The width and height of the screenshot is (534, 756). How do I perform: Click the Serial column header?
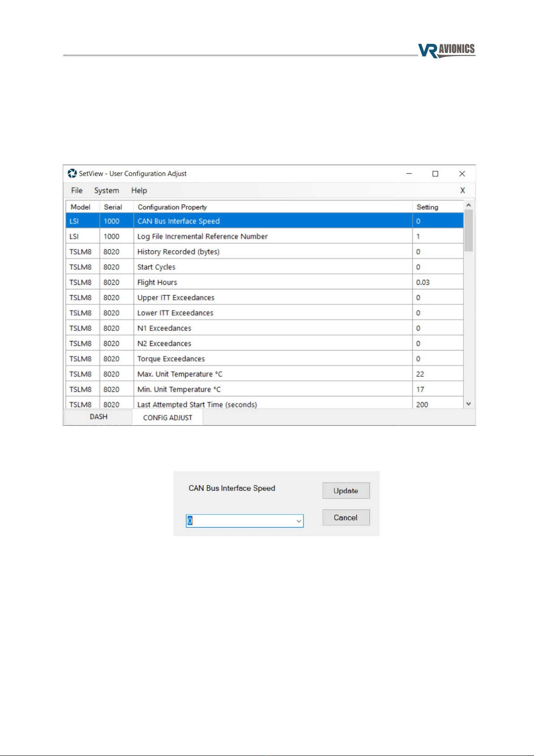(117, 207)
